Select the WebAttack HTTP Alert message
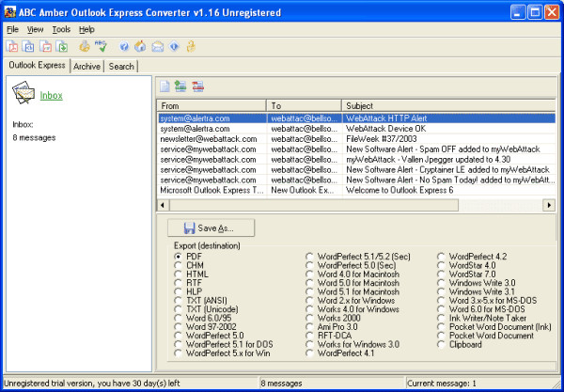The height and width of the screenshot is (392, 564). point(356,118)
